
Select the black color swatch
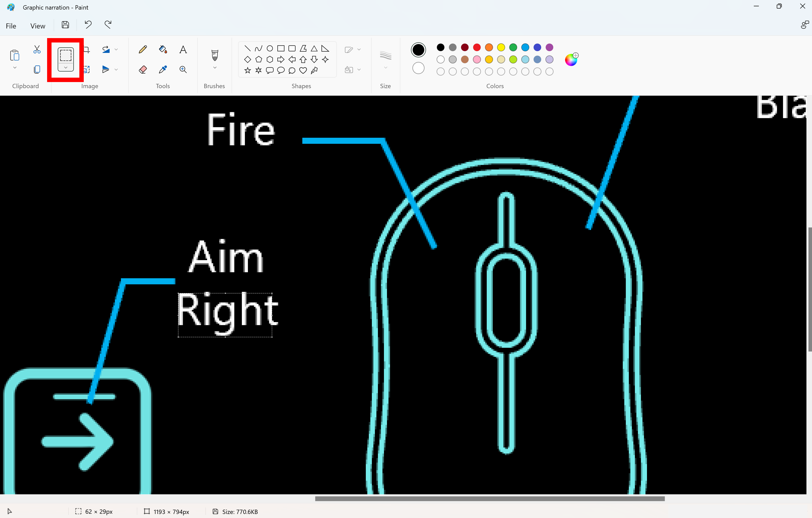click(x=440, y=47)
